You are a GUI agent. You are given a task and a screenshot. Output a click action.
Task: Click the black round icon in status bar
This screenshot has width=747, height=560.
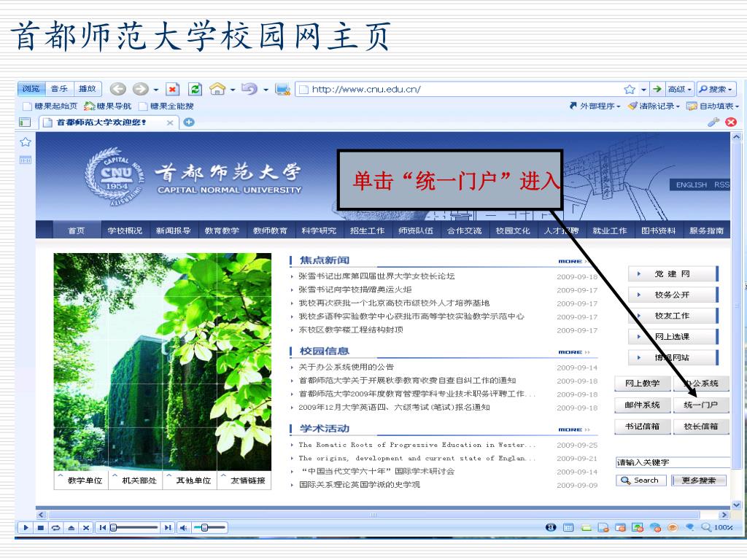(x=551, y=527)
